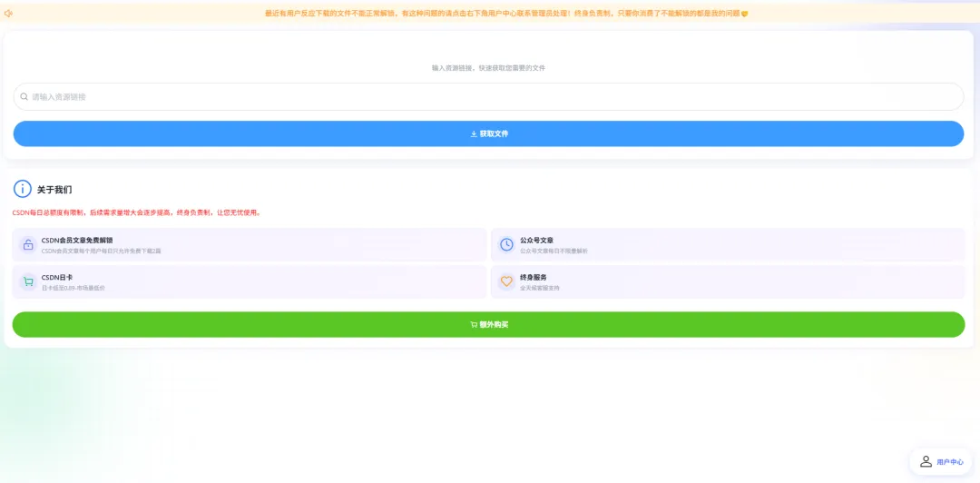Click the 日卡低至0.89 description text
980x483 pixels.
pos(73,288)
